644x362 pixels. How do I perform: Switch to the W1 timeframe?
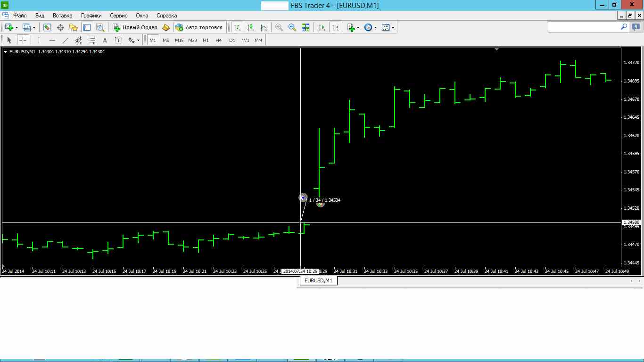(246, 40)
